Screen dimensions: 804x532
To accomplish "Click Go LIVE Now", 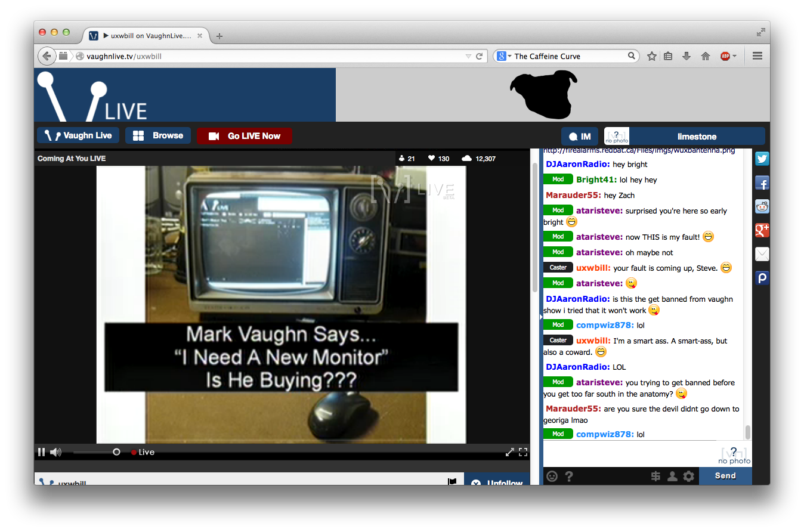I will [x=244, y=135].
